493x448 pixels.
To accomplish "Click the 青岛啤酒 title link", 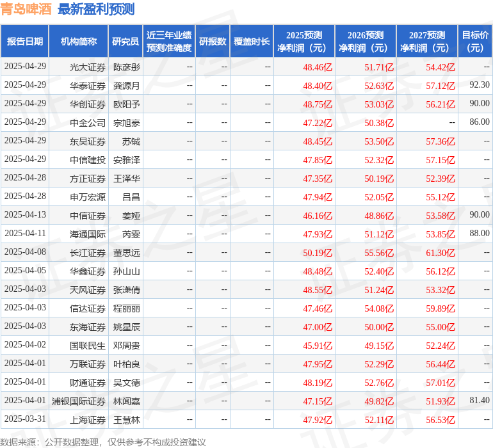I will click(x=26, y=9).
